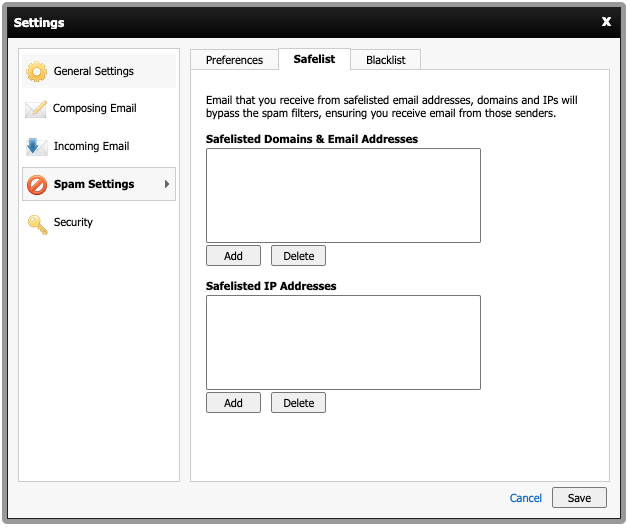The width and height of the screenshot is (627, 528).
Task: Open Incoming Email section
Action: tap(99, 146)
